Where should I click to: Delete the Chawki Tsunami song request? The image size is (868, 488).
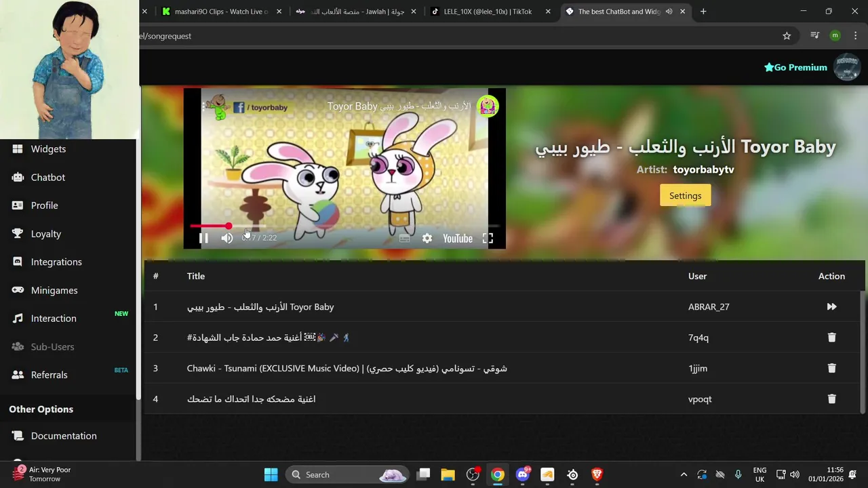(x=831, y=368)
